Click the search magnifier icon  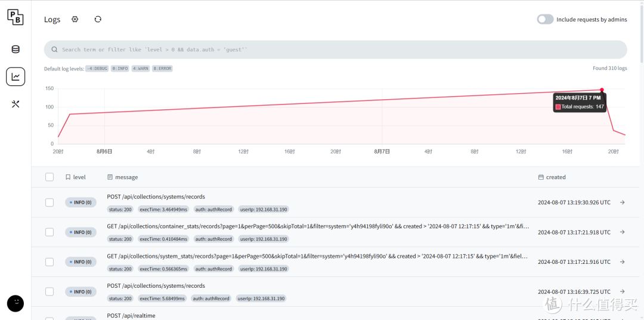54,50
